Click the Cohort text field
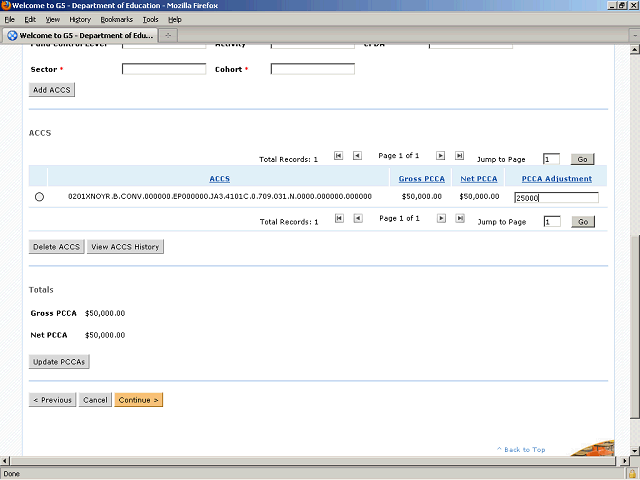The height and width of the screenshot is (480, 640). pos(312,70)
